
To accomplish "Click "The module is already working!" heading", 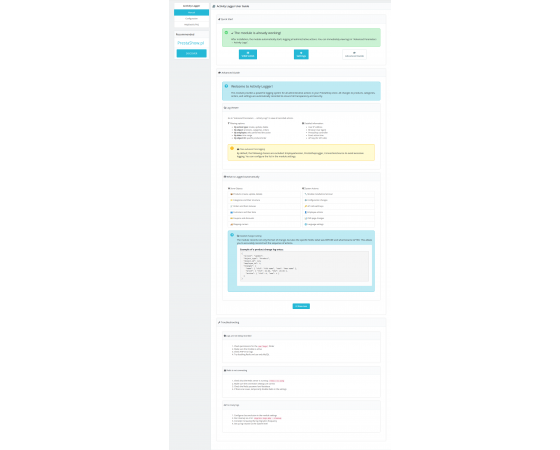I will click(258, 33).
